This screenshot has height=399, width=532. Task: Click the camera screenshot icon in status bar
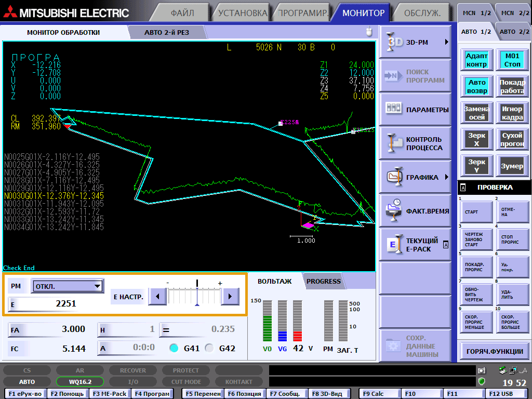[482, 371]
